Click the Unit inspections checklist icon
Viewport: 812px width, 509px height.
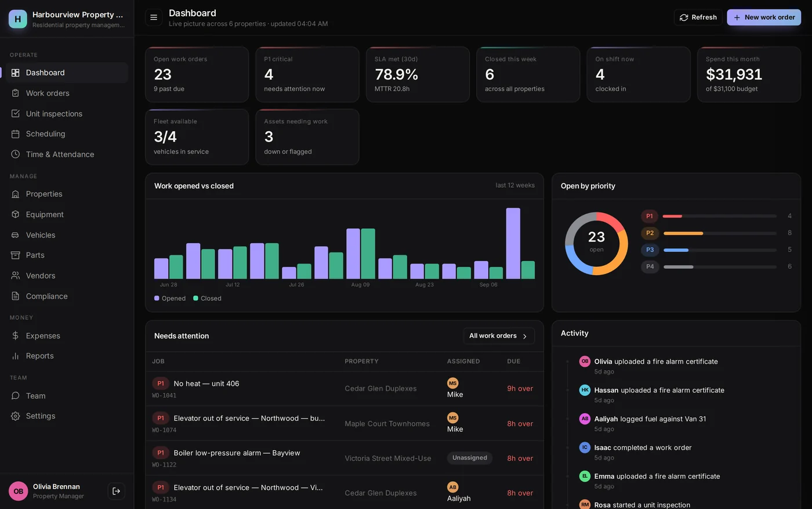click(x=16, y=114)
